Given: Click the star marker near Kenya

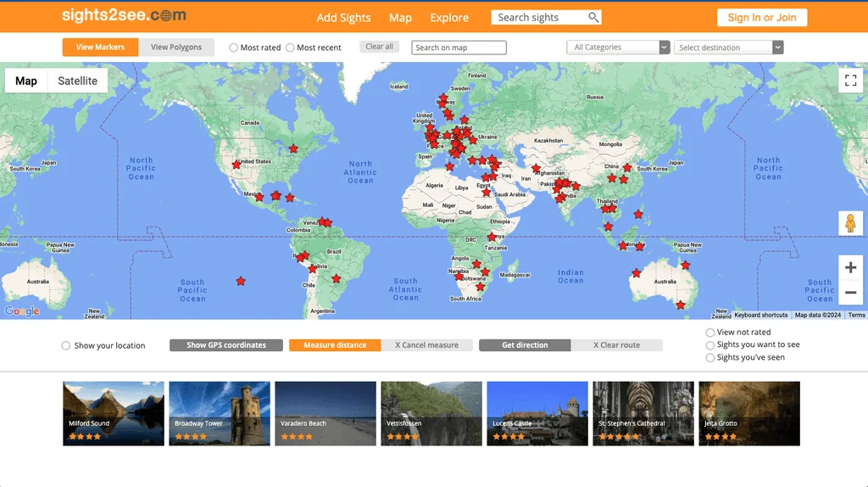Looking at the screenshot, I should [x=492, y=237].
